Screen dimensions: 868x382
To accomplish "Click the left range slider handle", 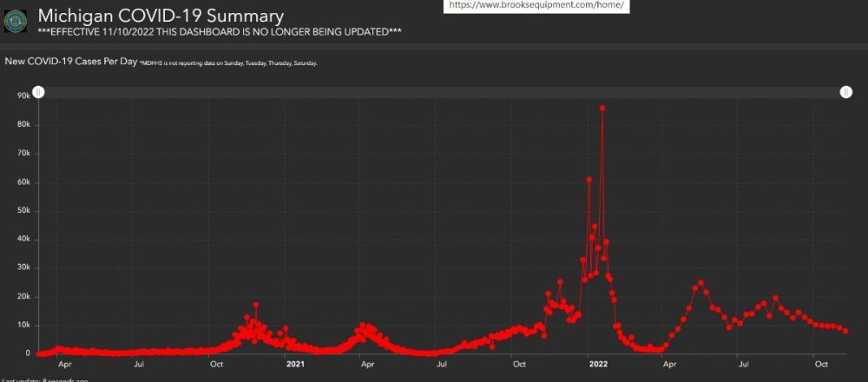I will [39, 93].
